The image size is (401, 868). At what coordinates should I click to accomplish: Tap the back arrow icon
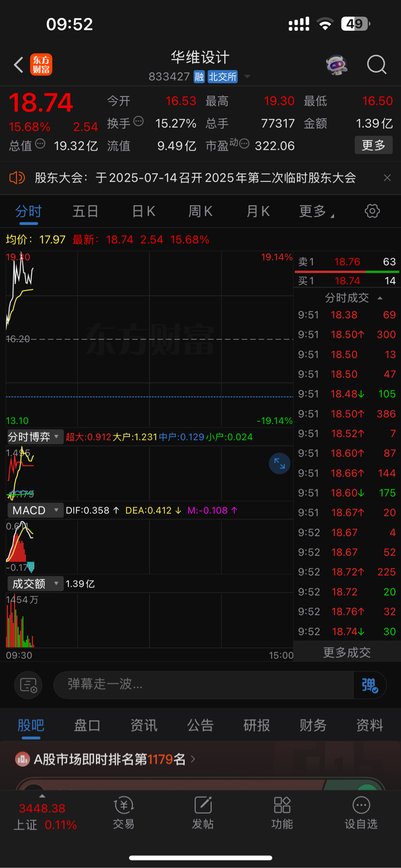[x=19, y=65]
